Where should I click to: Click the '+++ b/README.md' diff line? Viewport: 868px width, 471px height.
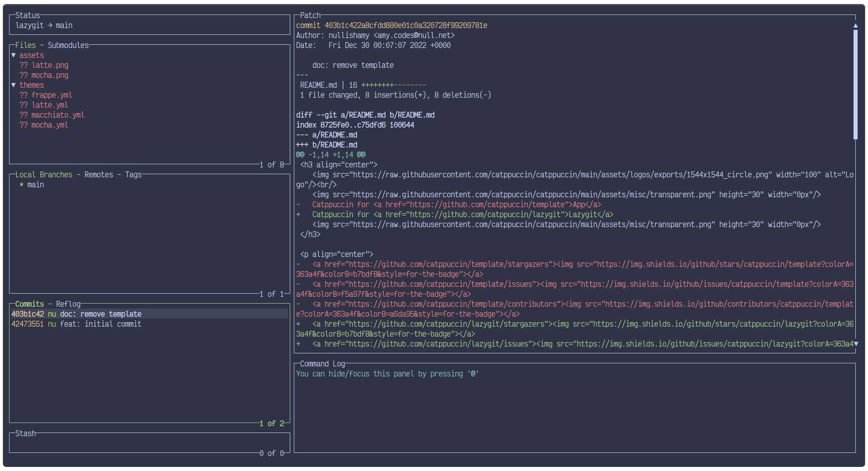point(327,145)
